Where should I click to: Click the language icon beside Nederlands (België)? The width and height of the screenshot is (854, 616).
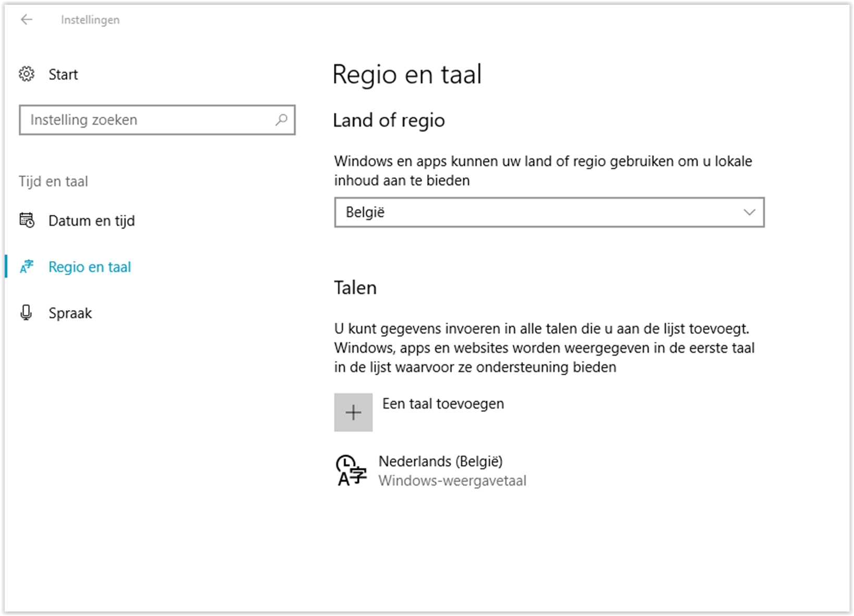tap(351, 470)
